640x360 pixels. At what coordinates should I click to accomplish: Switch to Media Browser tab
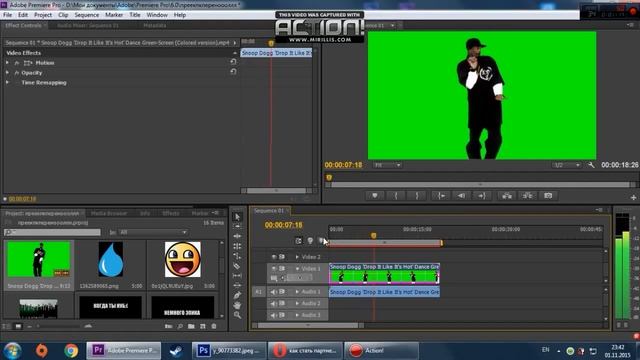pyautogui.click(x=109, y=213)
